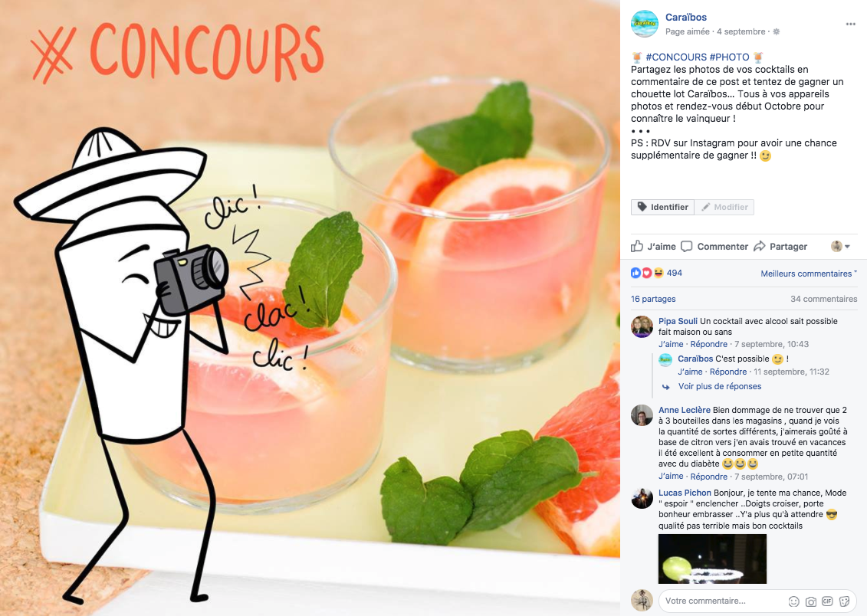Open the sticker picker icon
Screen dimensions: 867x616
point(844,601)
